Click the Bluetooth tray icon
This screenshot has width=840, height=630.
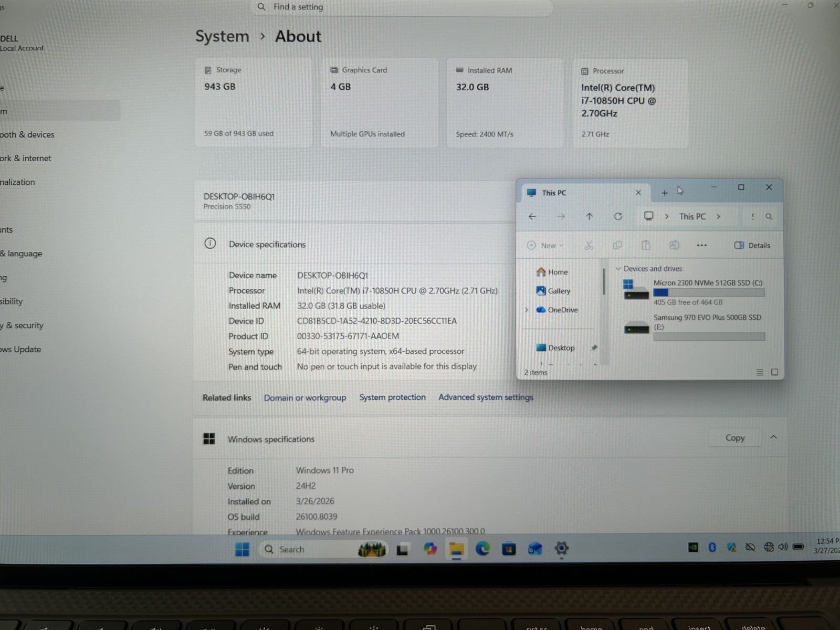(x=712, y=547)
